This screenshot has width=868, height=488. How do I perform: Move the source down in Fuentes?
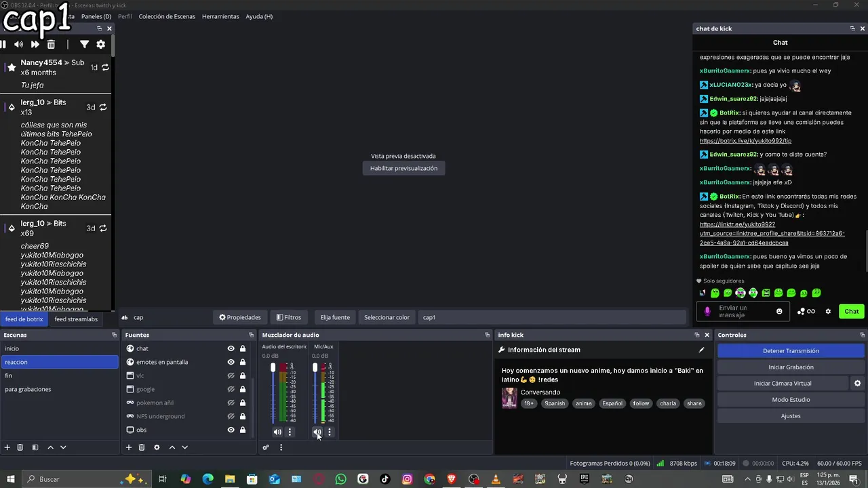(x=184, y=447)
